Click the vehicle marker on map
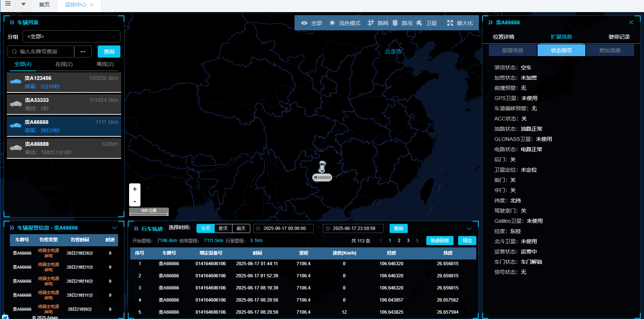Viewport: 644px width, 319px height. 322,167
